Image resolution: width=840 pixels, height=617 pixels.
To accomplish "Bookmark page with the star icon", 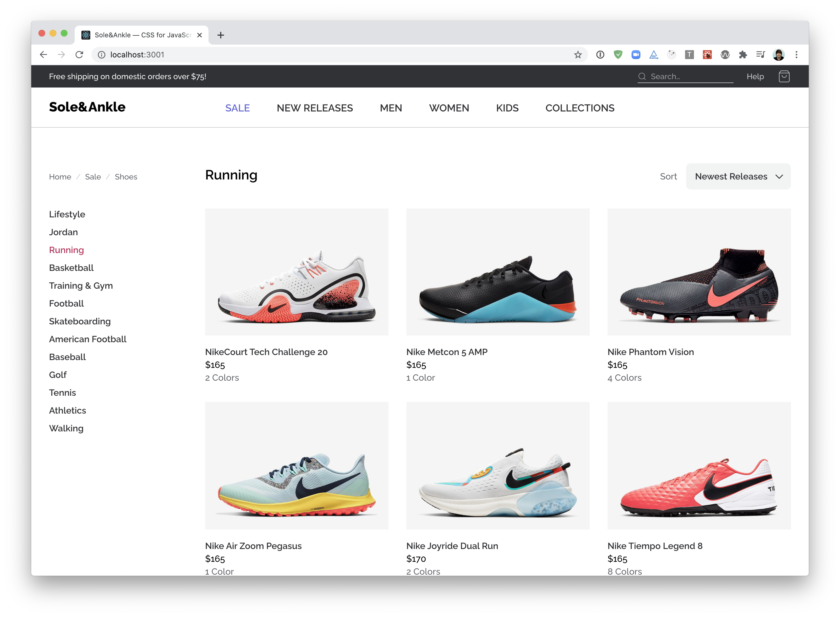I will click(x=578, y=55).
